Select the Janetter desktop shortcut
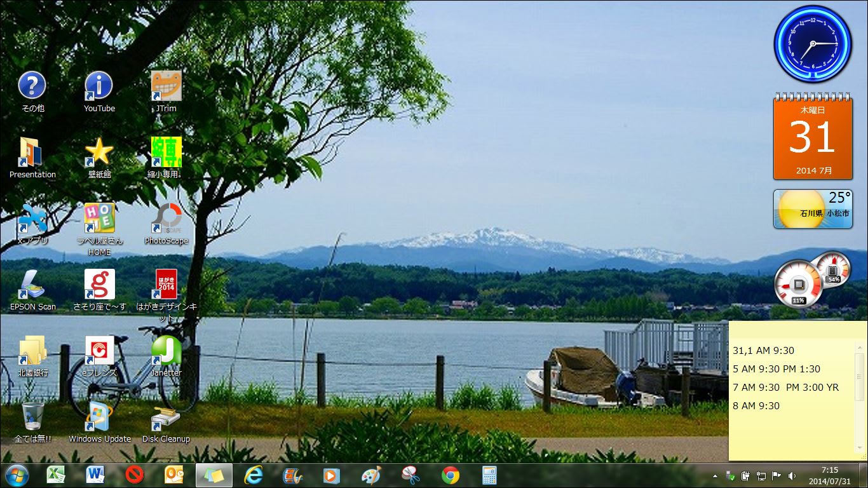Image resolution: width=868 pixels, height=488 pixels. [166, 352]
